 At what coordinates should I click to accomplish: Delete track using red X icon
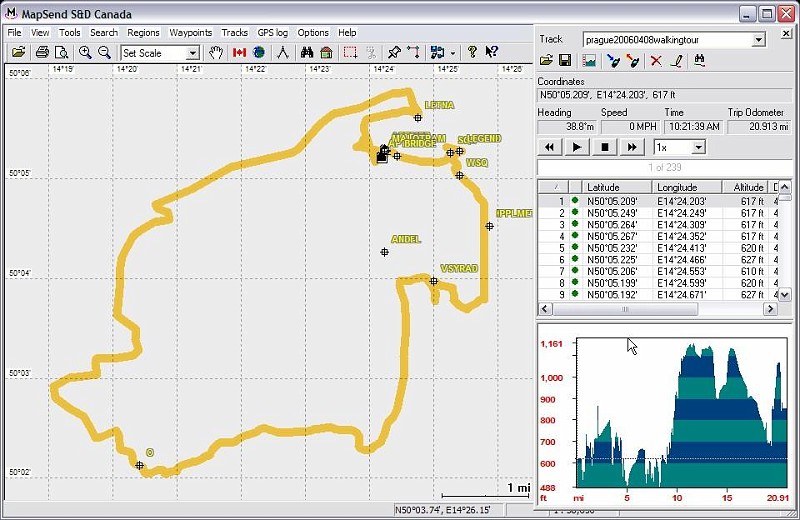point(656,61)
